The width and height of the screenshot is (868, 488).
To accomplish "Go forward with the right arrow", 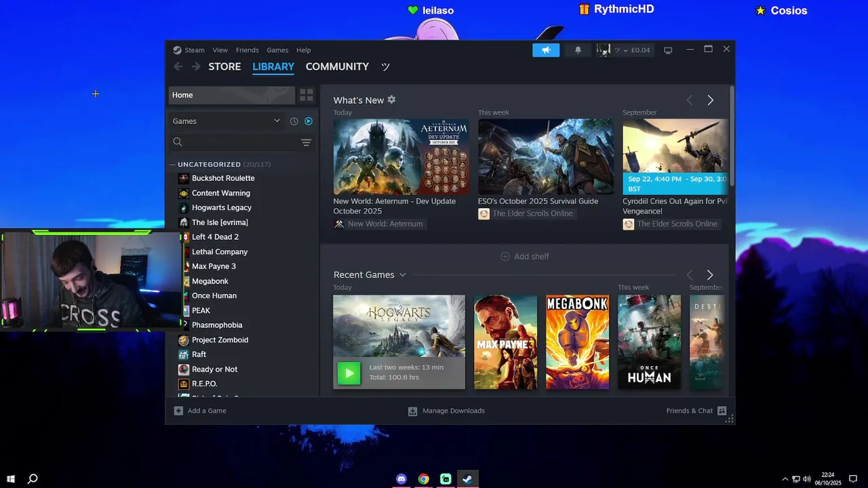I will click(196, 66).
